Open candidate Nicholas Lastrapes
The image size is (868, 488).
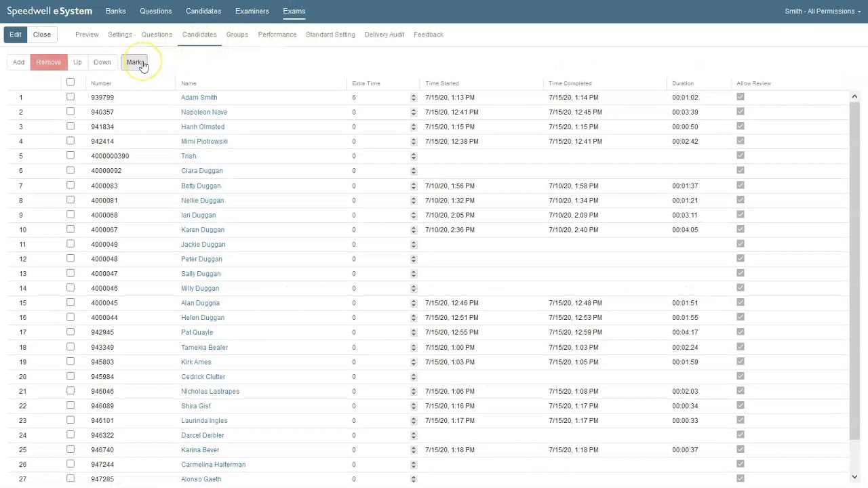click(x=210, y=392)
